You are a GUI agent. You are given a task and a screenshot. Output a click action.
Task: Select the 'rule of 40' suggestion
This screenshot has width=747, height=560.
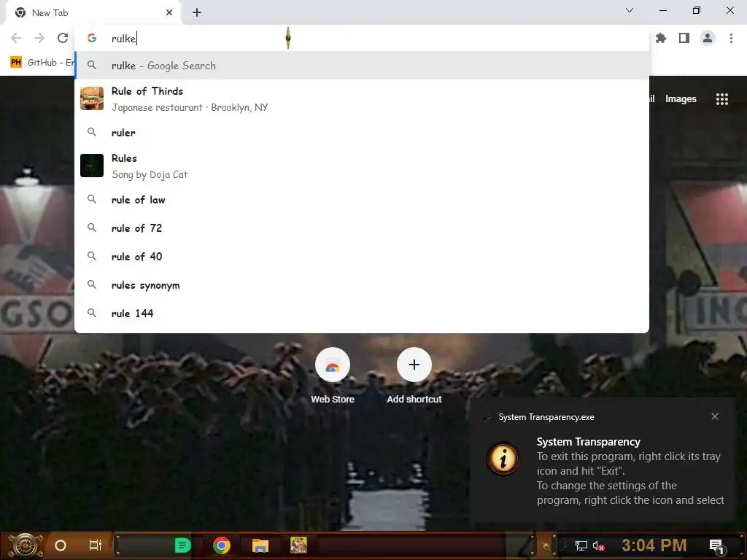click(362, 257)
